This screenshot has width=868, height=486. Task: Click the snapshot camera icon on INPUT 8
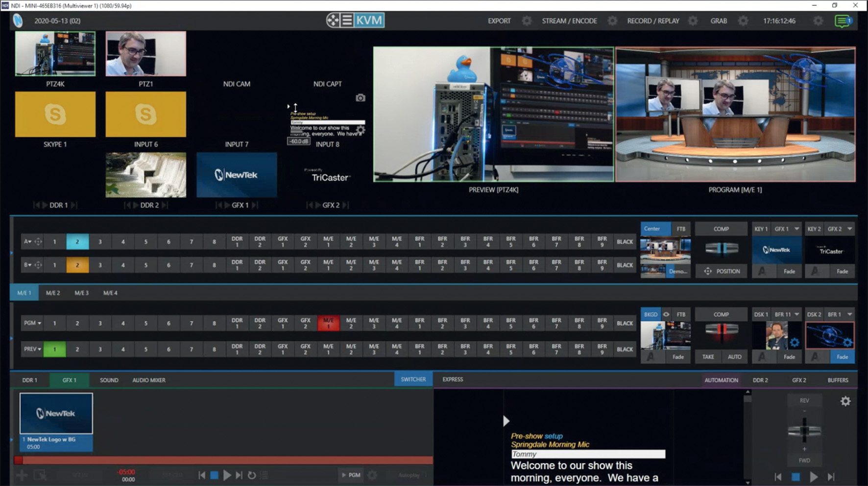[361, 98]
